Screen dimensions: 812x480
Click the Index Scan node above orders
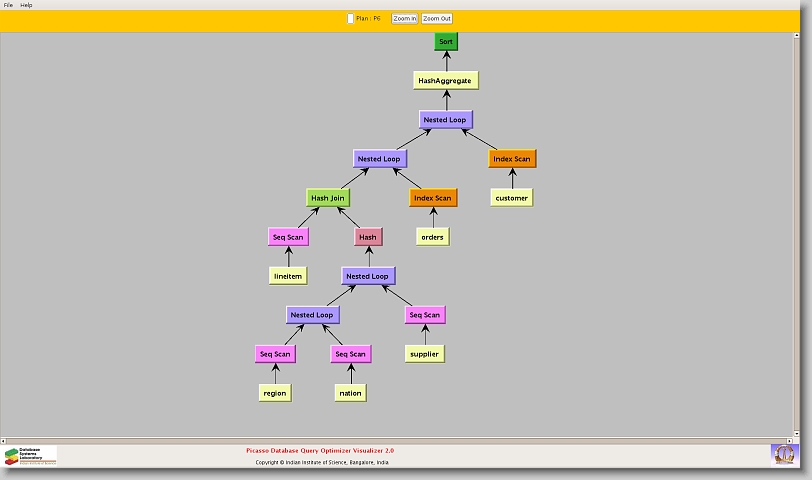pyautogui.click(x=432, y=198)
